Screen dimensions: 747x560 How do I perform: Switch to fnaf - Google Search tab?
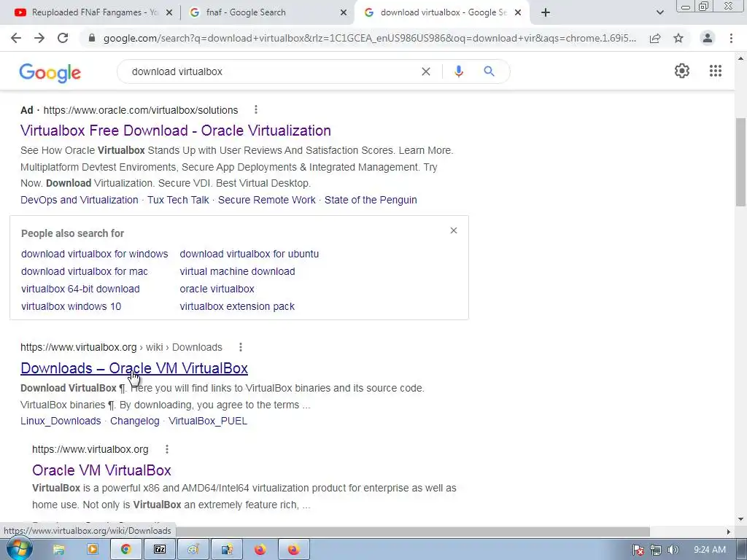[x=267, y=12]
